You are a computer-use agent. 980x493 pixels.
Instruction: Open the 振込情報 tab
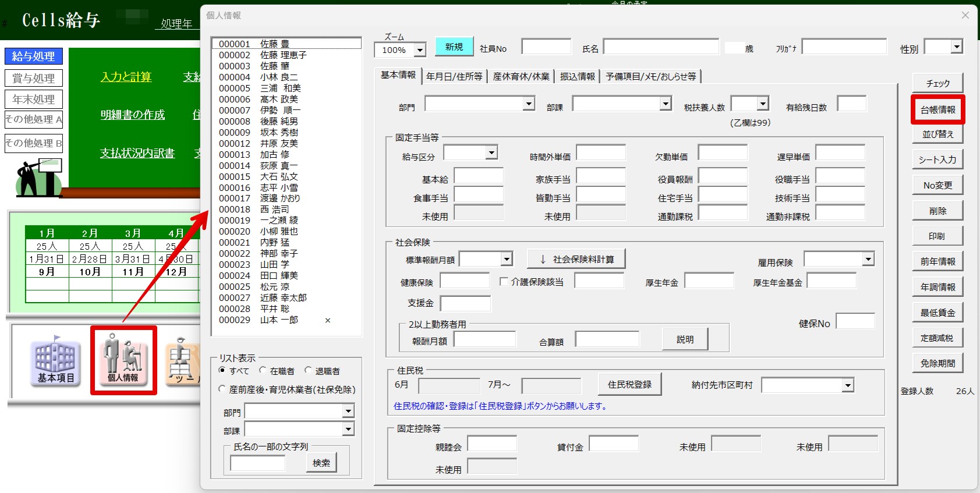click(578, 76)
